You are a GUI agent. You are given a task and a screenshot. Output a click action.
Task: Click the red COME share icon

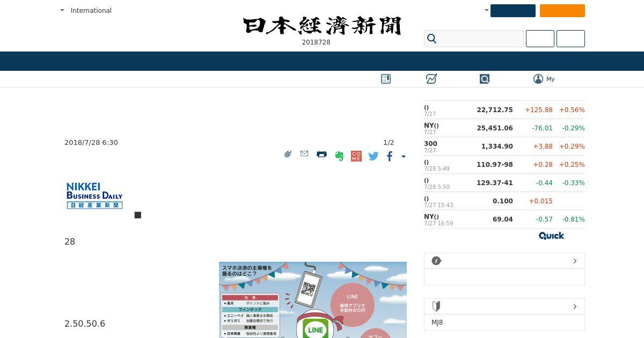pos(356,156)
